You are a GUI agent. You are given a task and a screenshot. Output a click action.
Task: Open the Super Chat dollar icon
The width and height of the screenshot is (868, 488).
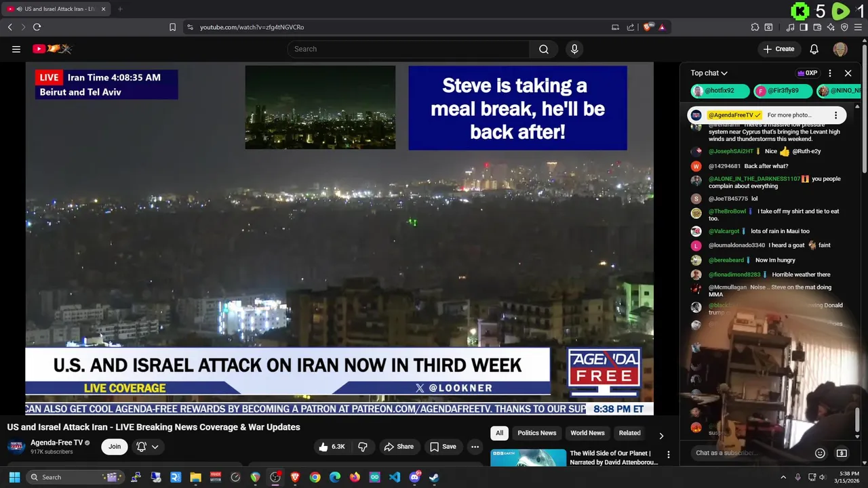(x=842, y=453)
